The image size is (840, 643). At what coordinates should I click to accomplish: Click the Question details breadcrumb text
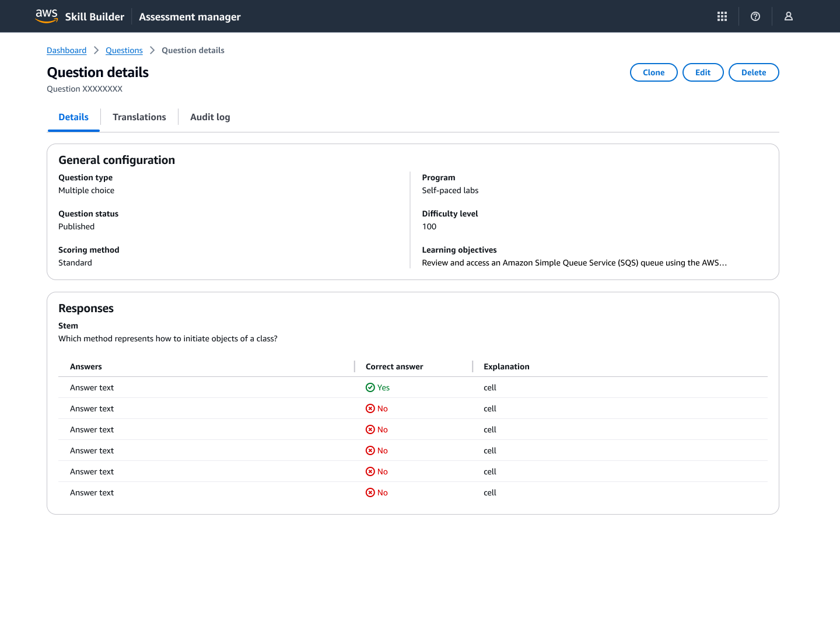click(x=193, y=50)
